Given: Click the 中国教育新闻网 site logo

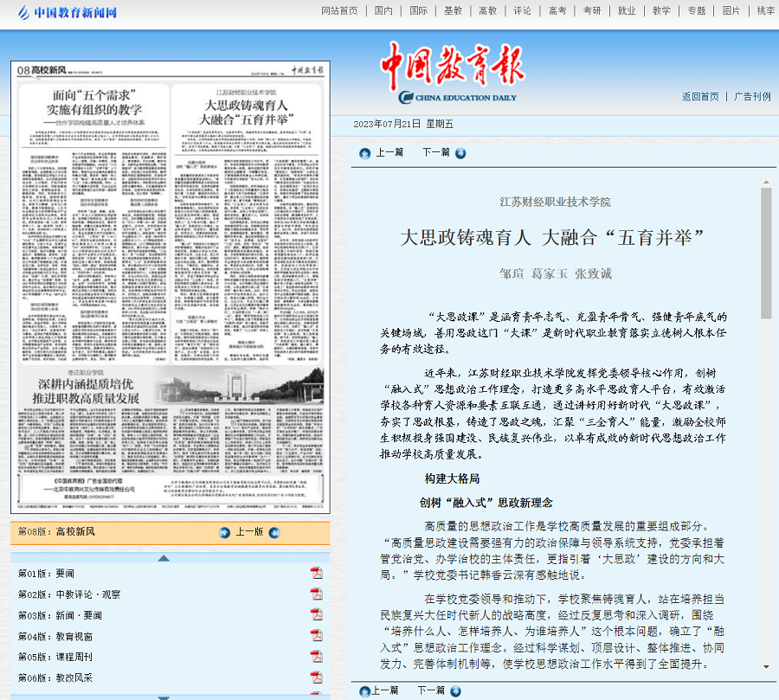Looking at the screenshot, I should 67,12.
